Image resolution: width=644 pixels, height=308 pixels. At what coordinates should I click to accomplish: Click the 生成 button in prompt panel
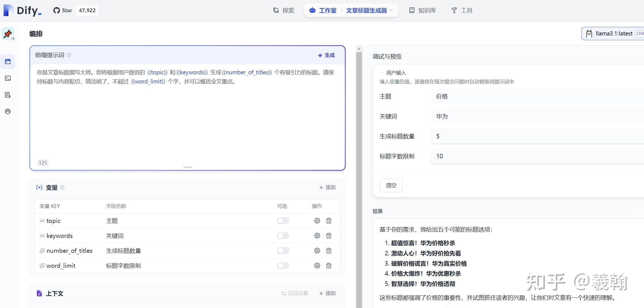point(326,55)
